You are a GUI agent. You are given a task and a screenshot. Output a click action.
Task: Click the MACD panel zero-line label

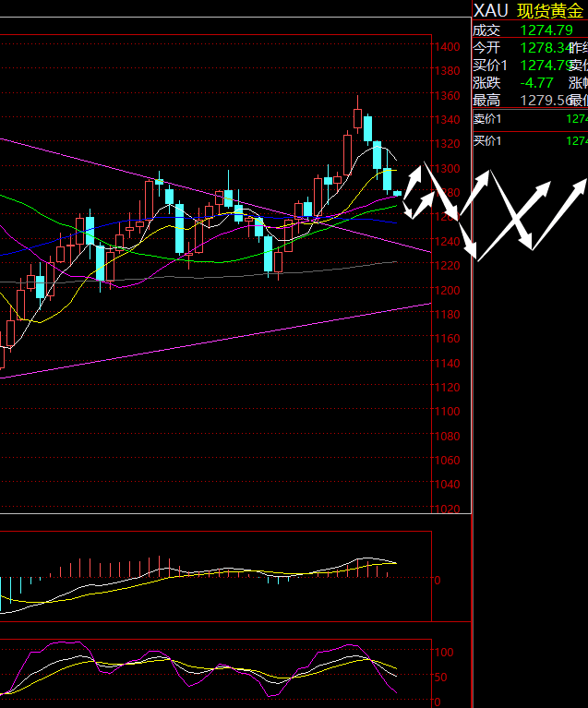438,580
